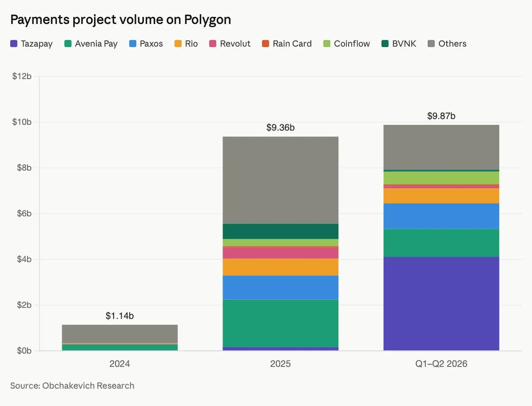Click the Revolut pink segment in 2025 bar
The image size is (532, 406).
tap(281, 253)
